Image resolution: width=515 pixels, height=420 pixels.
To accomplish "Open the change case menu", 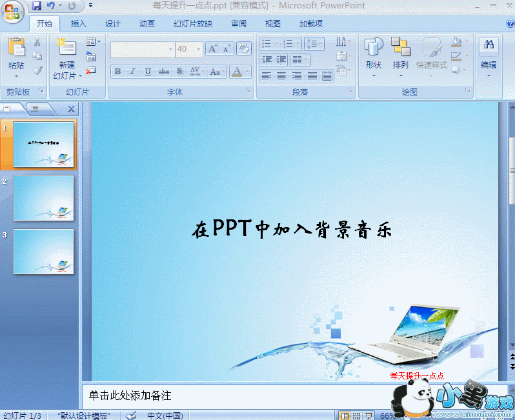I will [x=217, y=71].
